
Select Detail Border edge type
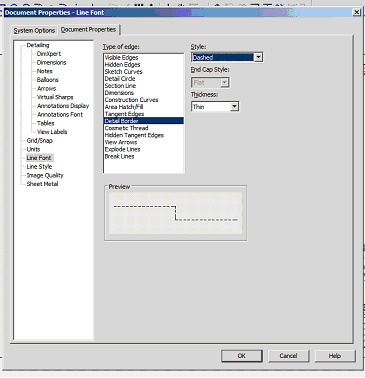click(x=144, y=121)
